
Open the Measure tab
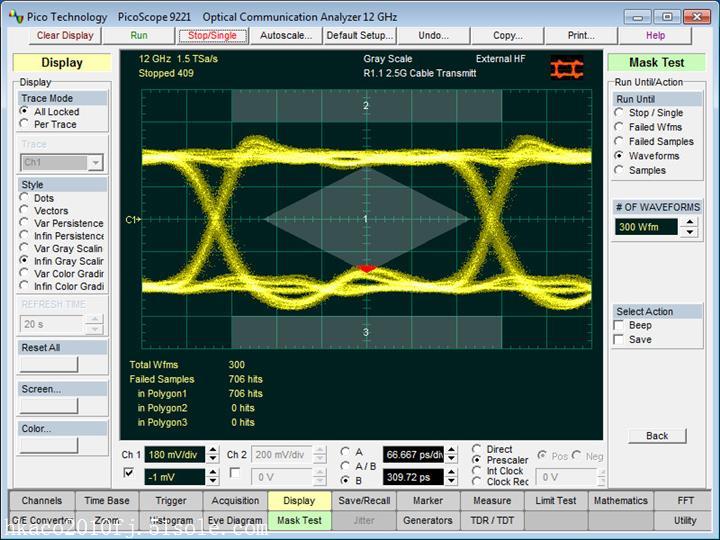(x=491, y=501)
